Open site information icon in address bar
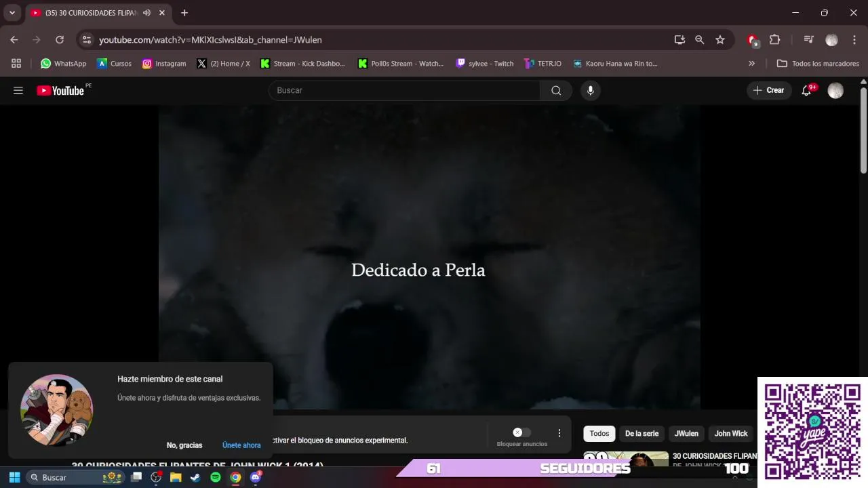Image resolution: width=868 pixels, height=488 pixels. click(86, 40)
